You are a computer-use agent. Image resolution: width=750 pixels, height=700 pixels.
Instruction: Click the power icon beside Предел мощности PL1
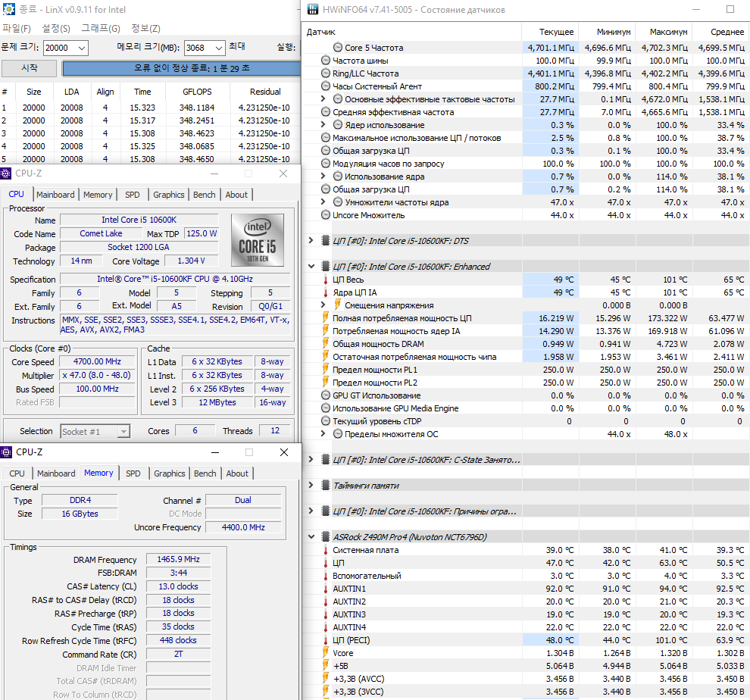[325, 370]
